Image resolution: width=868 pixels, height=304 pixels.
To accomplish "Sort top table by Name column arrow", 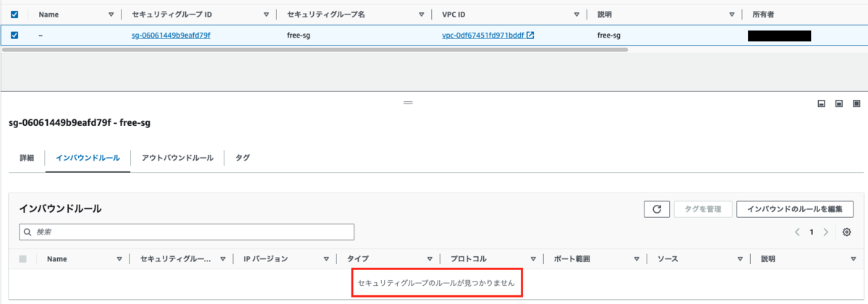I will (111, 14).
